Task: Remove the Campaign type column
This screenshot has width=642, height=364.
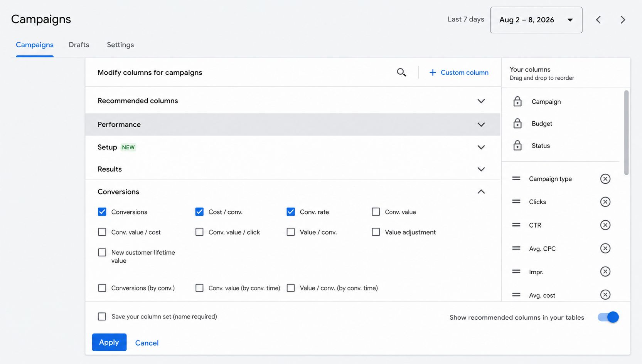Action: (605, 179)
